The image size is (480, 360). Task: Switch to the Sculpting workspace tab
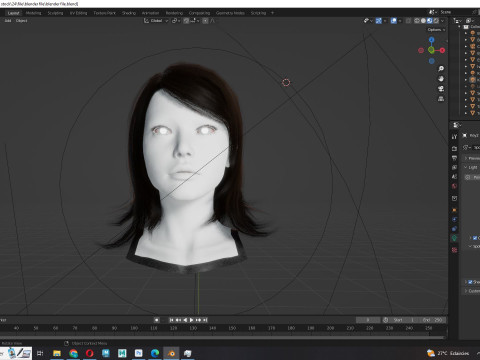[55, 13]
